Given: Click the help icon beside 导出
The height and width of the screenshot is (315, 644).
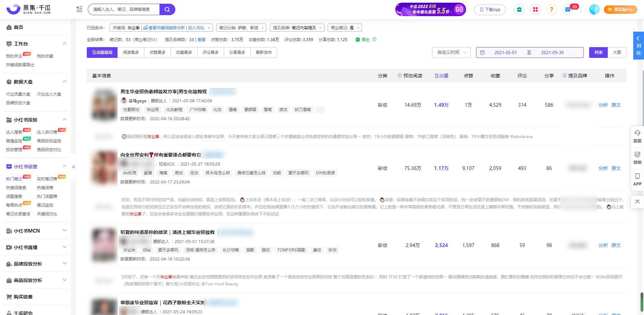Looking at the screenshot, I should 374,39.
